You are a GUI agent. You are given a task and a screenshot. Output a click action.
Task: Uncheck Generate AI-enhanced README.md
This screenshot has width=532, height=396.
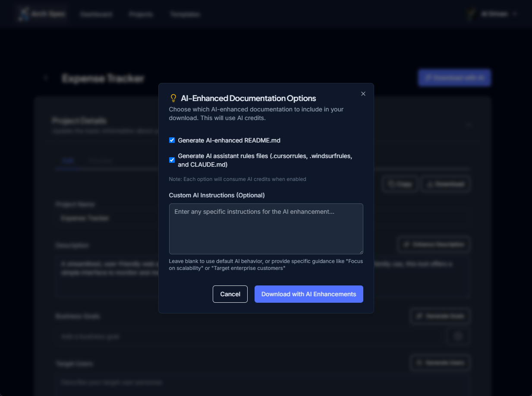[x=172, y=140]
